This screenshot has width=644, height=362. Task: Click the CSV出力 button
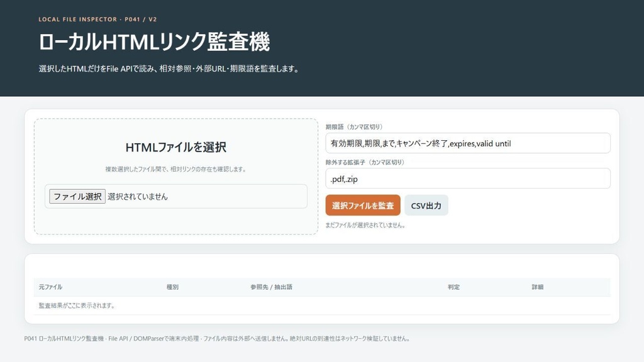[x=426, y=206]
